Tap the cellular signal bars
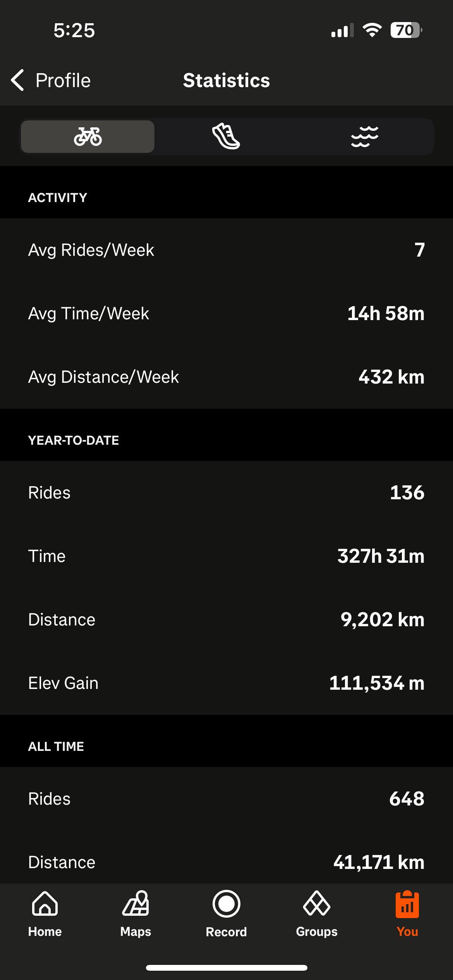This screenshot has height=980, width=453. [342, 31]
